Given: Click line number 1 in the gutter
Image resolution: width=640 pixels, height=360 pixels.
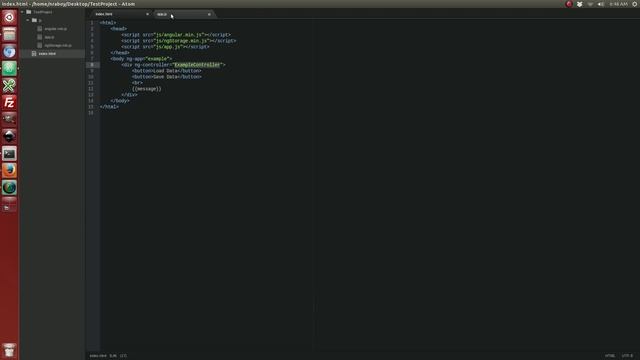Looking at the screenshot, I should click(x=92, y=23).
